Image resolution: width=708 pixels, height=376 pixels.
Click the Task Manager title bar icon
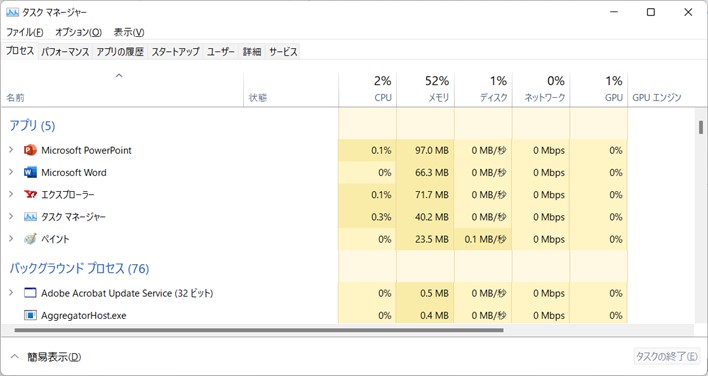pyautogui.click(x=12, y=12)
